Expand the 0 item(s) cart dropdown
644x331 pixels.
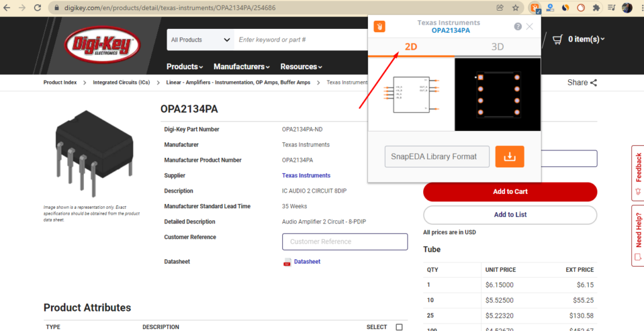pos(587,40)
